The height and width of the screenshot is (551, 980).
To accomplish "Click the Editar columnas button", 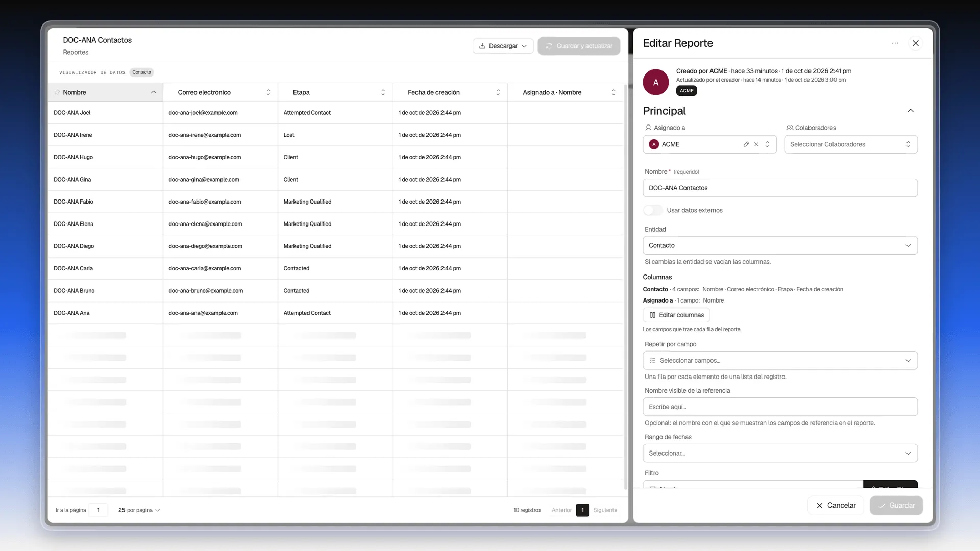I will [x=676, y=315].
